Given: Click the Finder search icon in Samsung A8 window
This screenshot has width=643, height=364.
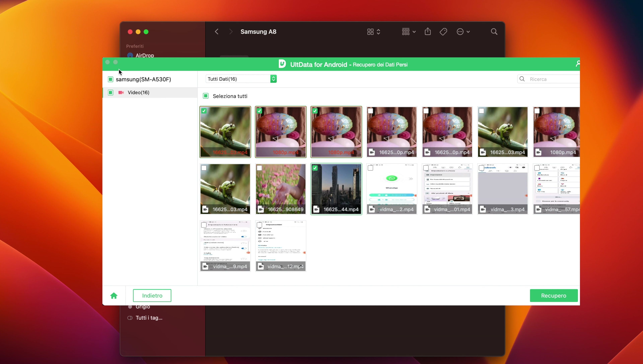Looking at the screenshot, I should point(494,32).
